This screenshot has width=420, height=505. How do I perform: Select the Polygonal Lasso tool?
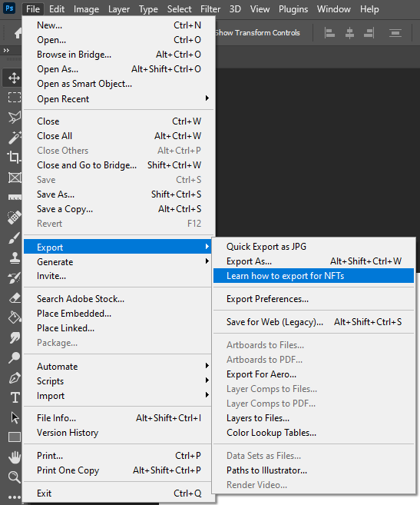14,118
